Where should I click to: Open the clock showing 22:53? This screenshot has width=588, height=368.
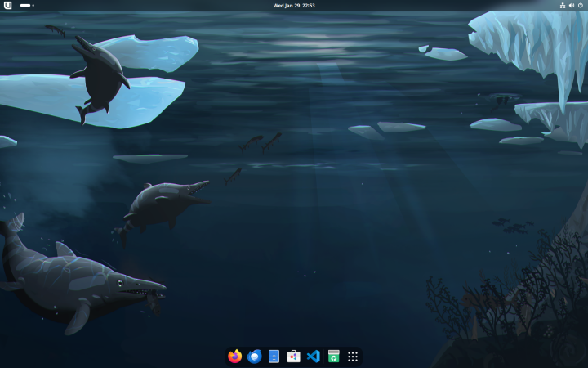click(308, 5)
